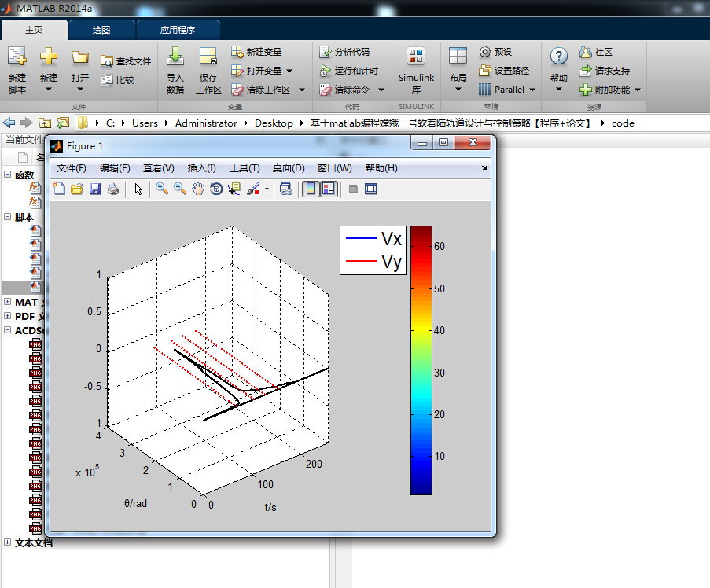Image resolution: width=710 pixels, height=588 pixels.
Task: Click the Browse for Folder icon
Action: 63,123
